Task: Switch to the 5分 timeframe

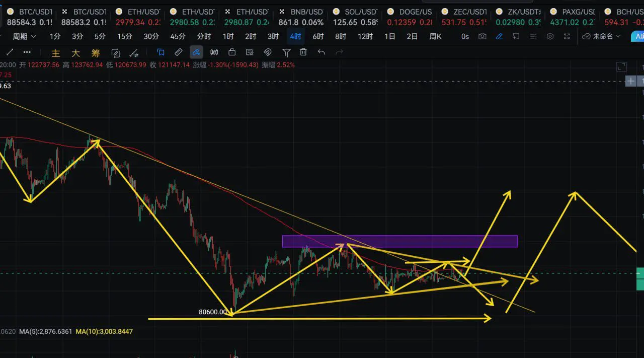Action: tap(100, 36)
